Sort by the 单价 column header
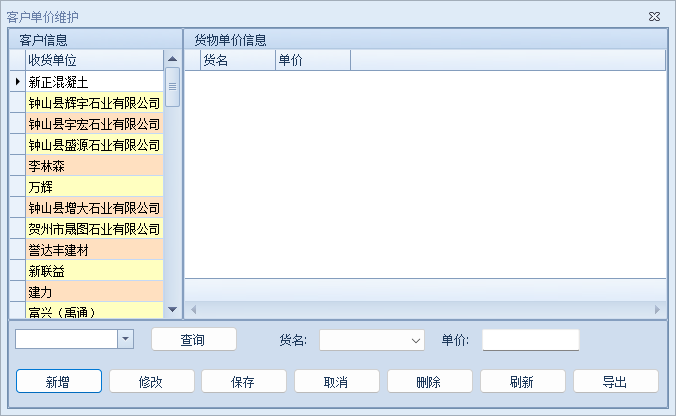The width and height of the screenshot is (676, 416). point(312,60)
